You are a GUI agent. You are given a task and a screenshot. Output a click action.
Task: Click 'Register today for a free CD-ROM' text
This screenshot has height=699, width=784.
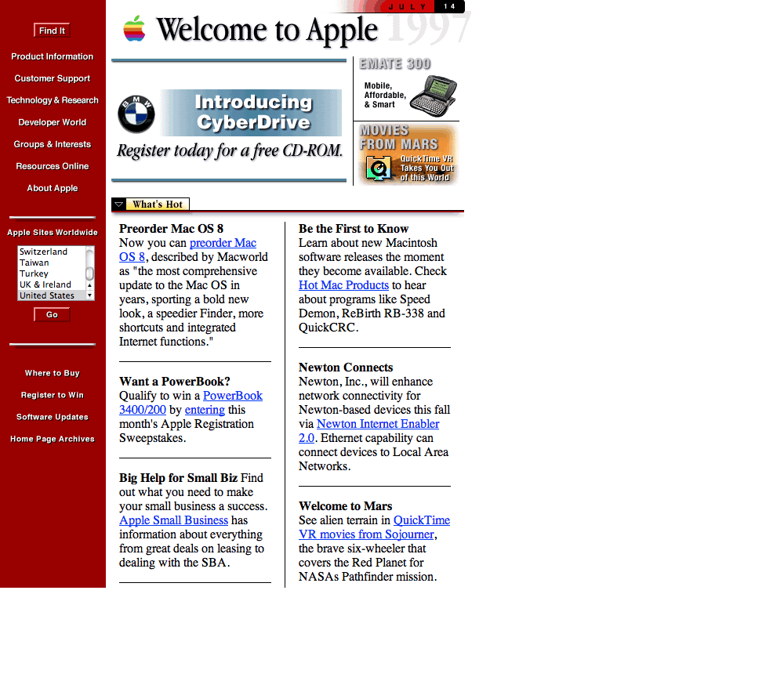(230, 151)
